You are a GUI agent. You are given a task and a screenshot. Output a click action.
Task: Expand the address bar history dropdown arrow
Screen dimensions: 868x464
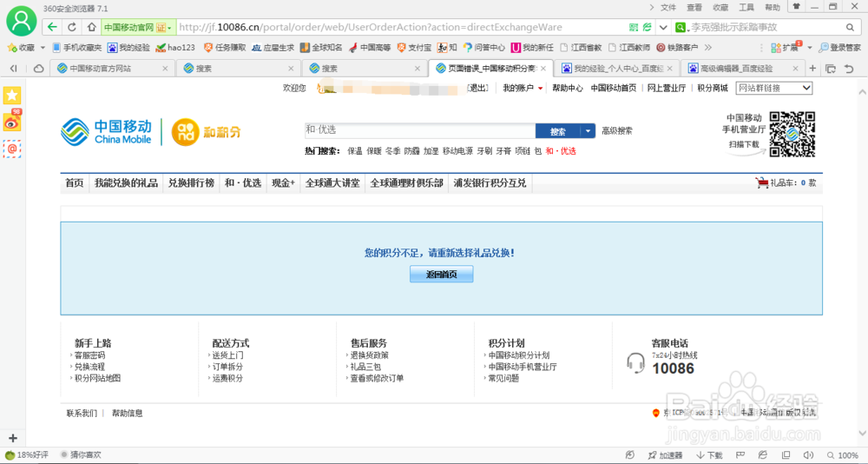point(663,27)
